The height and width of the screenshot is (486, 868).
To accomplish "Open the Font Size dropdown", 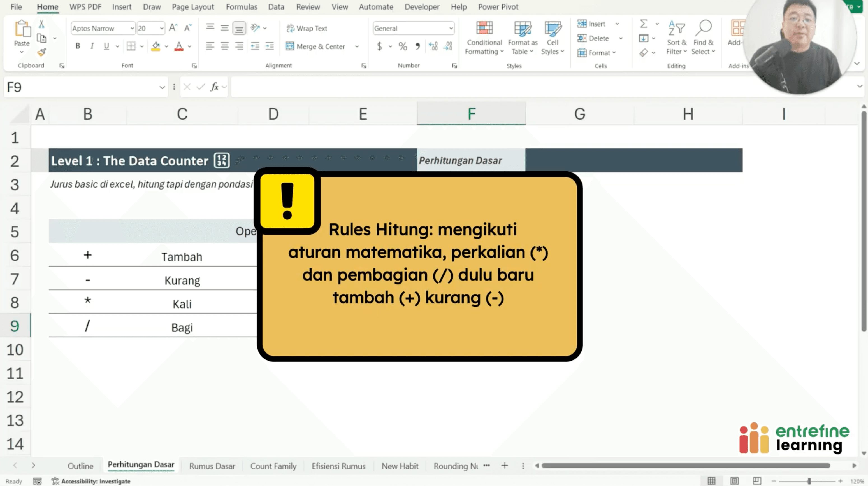I will click(161, 28).
